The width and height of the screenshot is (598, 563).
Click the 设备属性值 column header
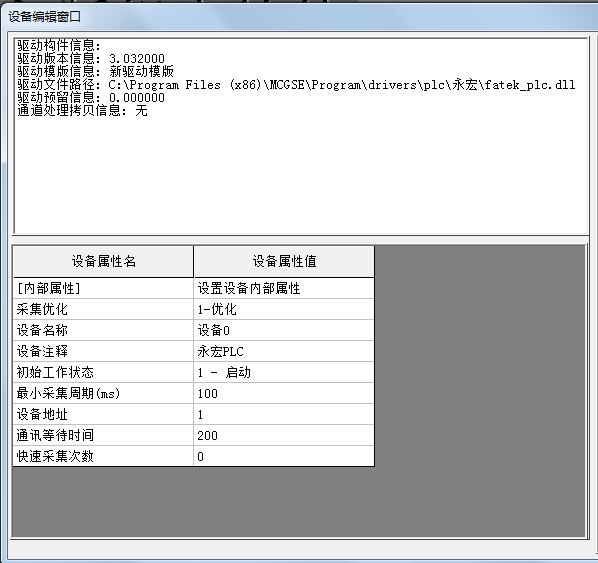[x=284, y=262]
